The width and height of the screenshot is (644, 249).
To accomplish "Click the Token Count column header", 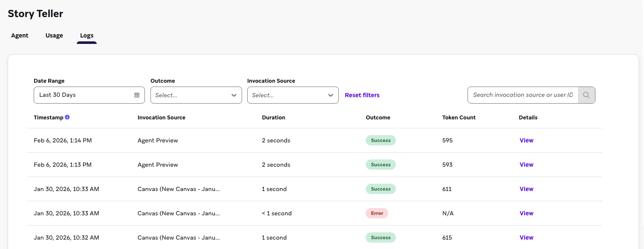I will [x=459, y=117].
